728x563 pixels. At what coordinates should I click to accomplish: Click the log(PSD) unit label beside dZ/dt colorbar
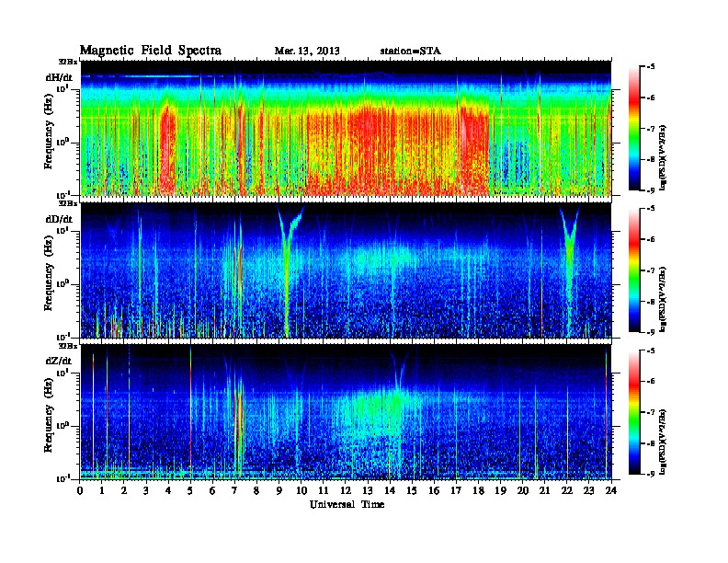pos(663,442)
